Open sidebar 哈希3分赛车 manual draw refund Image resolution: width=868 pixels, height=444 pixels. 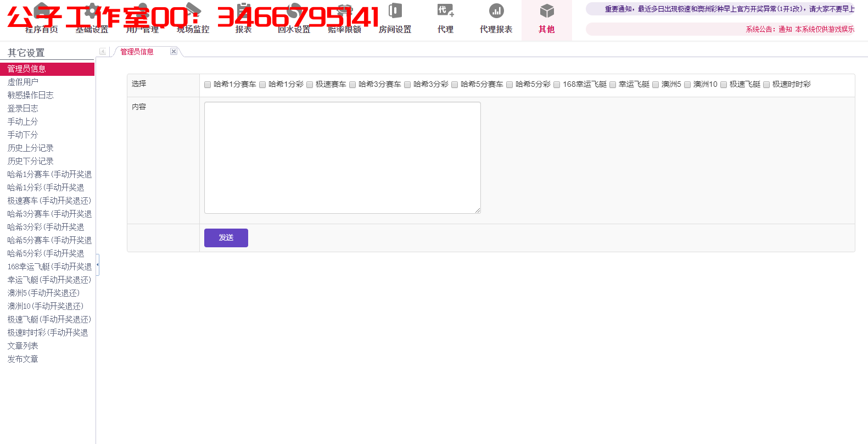[x=49, y=214]
